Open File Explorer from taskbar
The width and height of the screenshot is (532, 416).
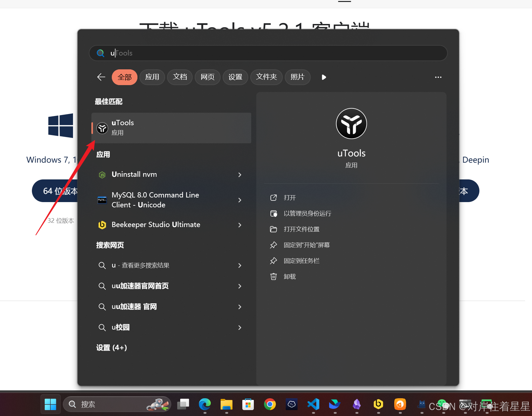tap(227, 404)
